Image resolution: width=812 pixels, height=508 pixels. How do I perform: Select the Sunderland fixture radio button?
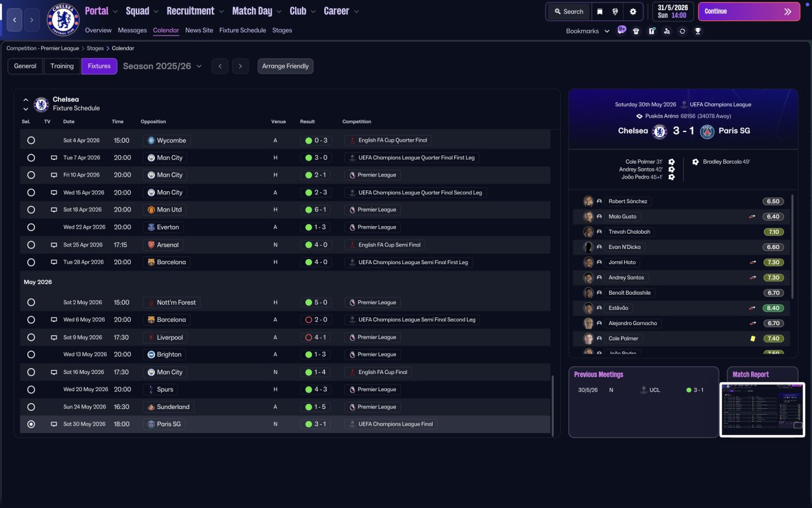(31, 407)
